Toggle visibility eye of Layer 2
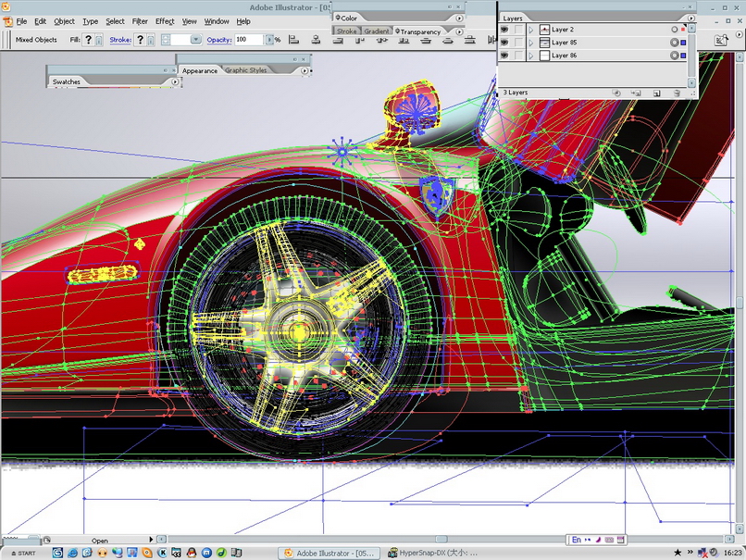This screenshot has height=560, width=746. pyautogui.click(x=504, y=30)
